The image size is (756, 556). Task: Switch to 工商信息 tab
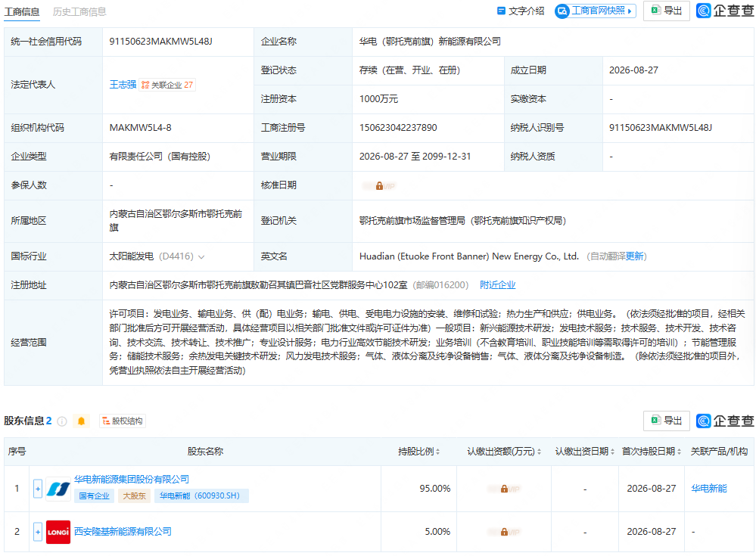(22, 11)
